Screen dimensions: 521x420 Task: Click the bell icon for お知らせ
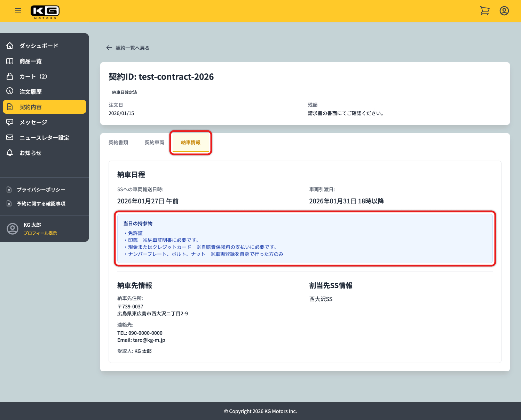click(x=10, y=153)
